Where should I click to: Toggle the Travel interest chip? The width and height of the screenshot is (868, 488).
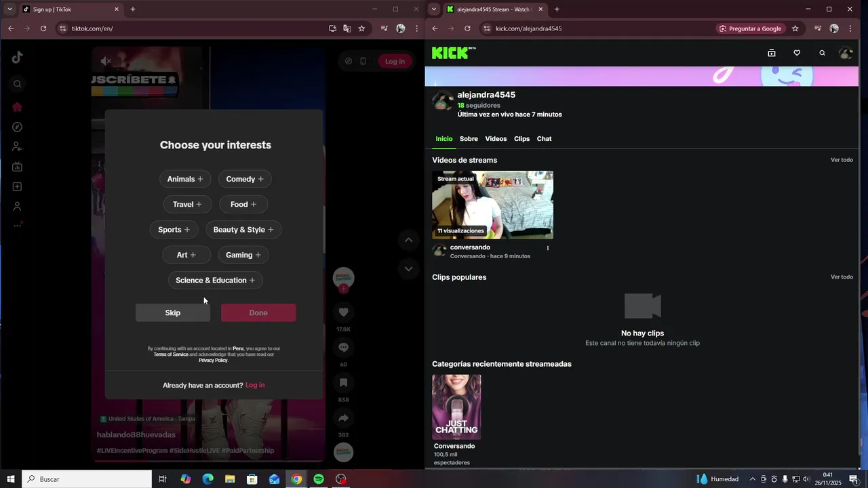(x=187, y=204)
